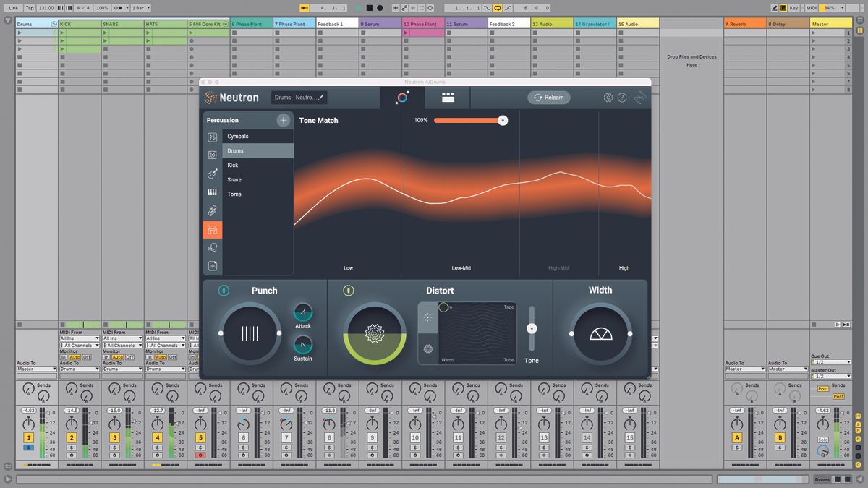The height and width of the screenshot is (488, 868).
Task: Select the guitar category icon in Neutron's sidebar
Action: pos(213,172)
